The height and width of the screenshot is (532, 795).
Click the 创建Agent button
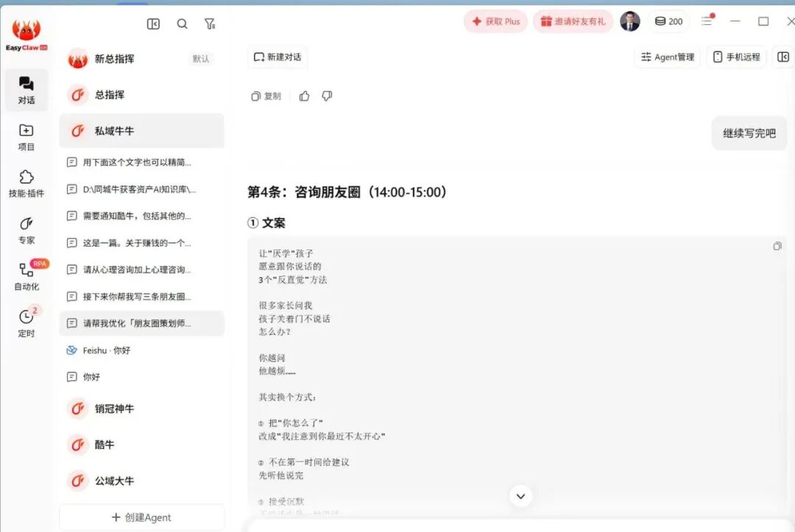click(141, 517)
